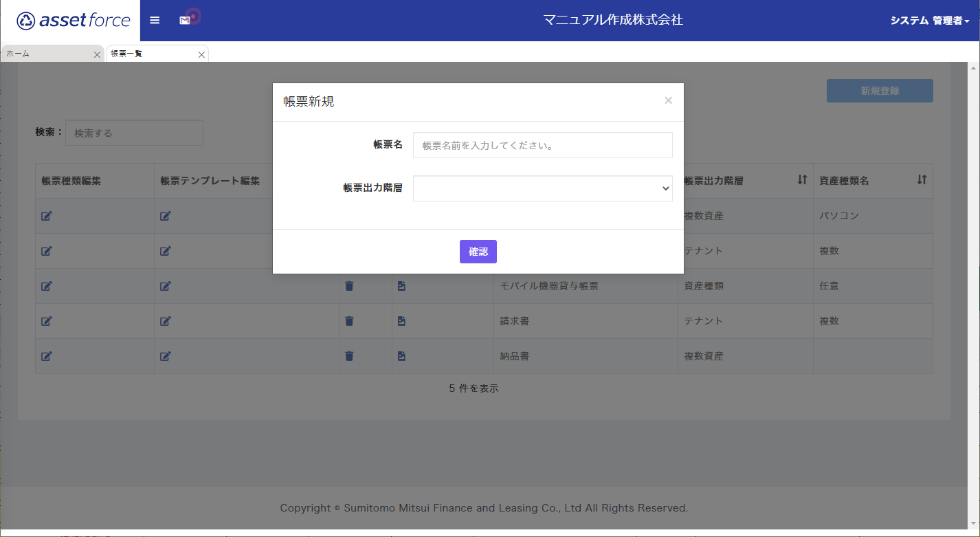Click the 5 件を表示 text
This screenshot has width=980, height=537.
pyautogui.click(x=474, y=388)
